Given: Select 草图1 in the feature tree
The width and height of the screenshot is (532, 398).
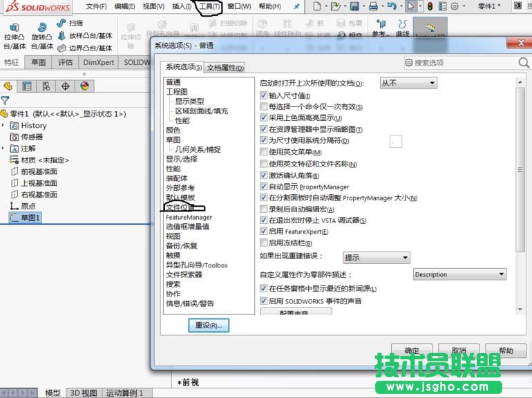Looking at the screenshot, I should 25,218.
